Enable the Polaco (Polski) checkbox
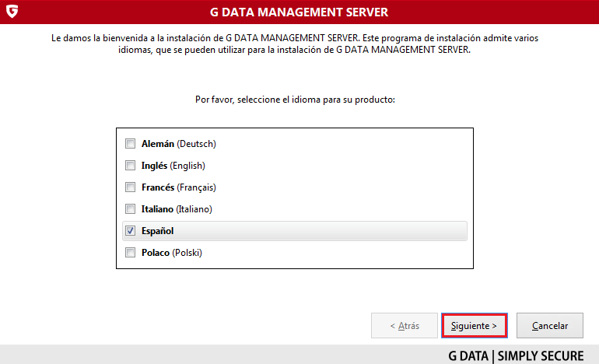Viewport: 599px width, 364px height. coord(130,253)
